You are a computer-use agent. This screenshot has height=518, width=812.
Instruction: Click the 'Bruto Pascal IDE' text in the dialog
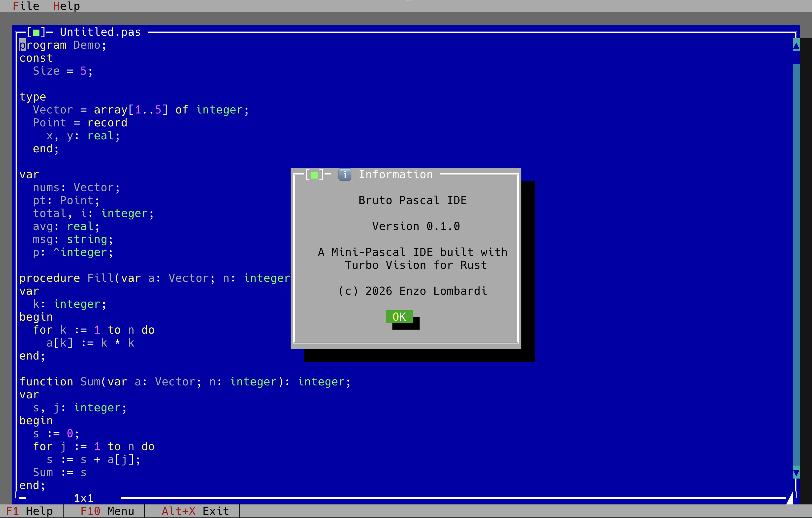point(413,200)
